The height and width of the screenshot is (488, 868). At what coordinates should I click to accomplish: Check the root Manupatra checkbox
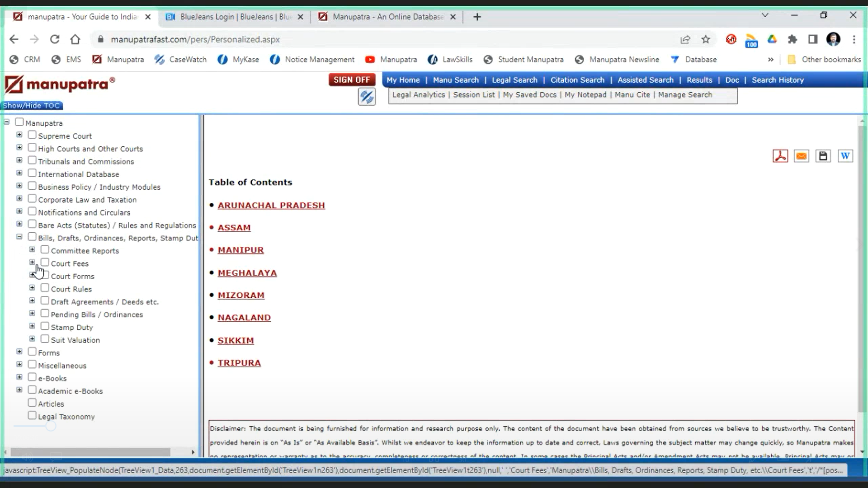coord(19,122)
